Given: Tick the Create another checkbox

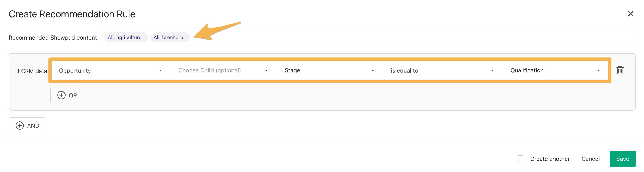Looking at the screenshot, I should tap(520, 159).
